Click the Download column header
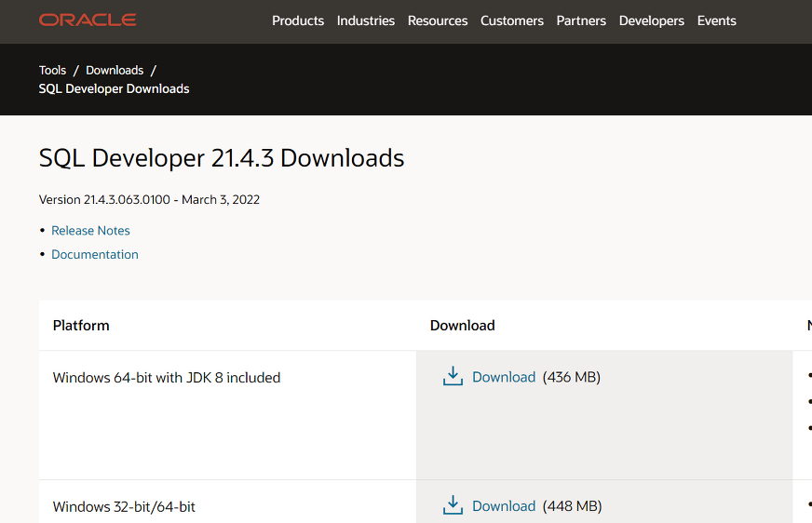 click(463, 326)
